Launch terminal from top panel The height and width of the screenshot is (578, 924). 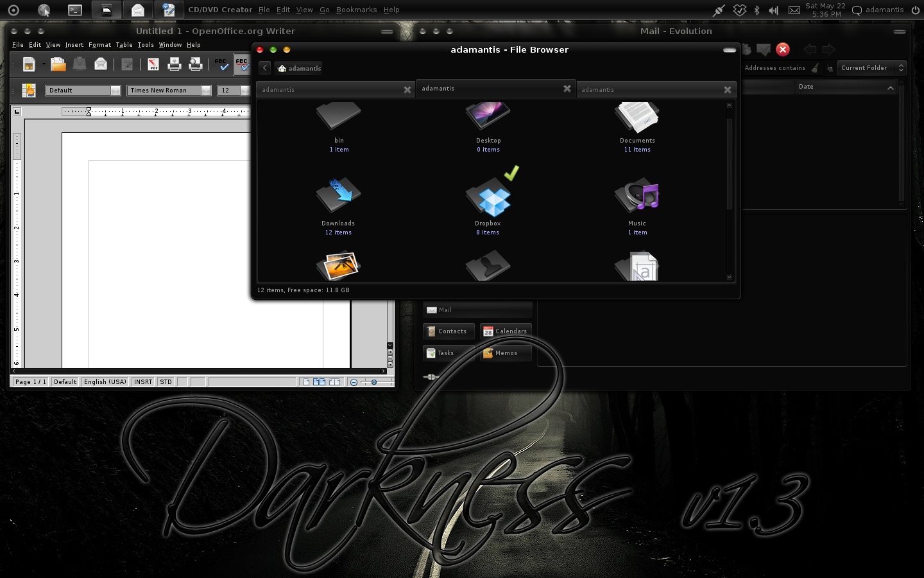tap(75, 10)
